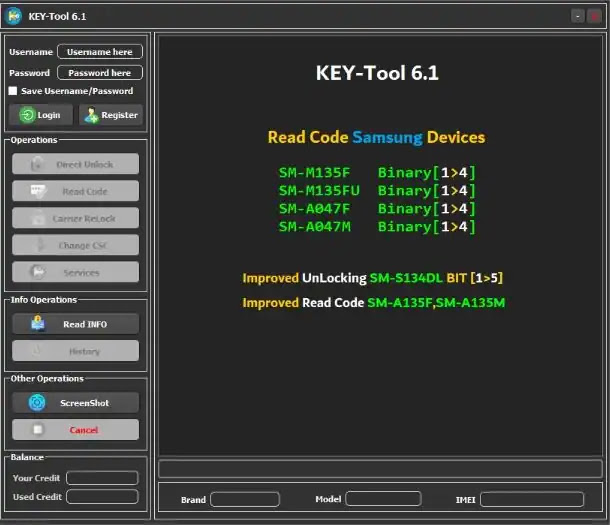Choose Change CSC operation
Screen dimensions: 610x525
click(x=75, y=245)
